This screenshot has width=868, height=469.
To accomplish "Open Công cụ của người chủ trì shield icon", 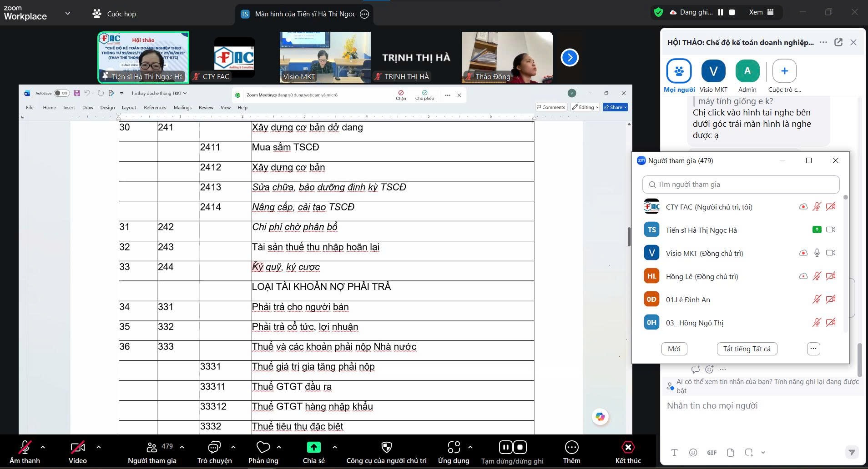I will (x=386, y=448).
